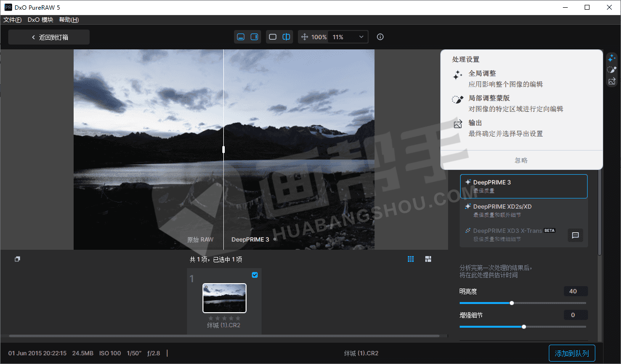
Task: Click the 1/50" shutter speed entry
Action: [134, 353]
